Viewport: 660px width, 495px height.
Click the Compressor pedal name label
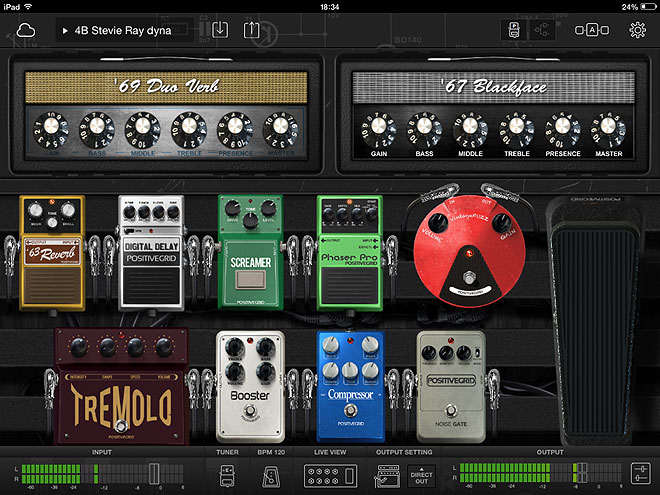tap(350, 394)
